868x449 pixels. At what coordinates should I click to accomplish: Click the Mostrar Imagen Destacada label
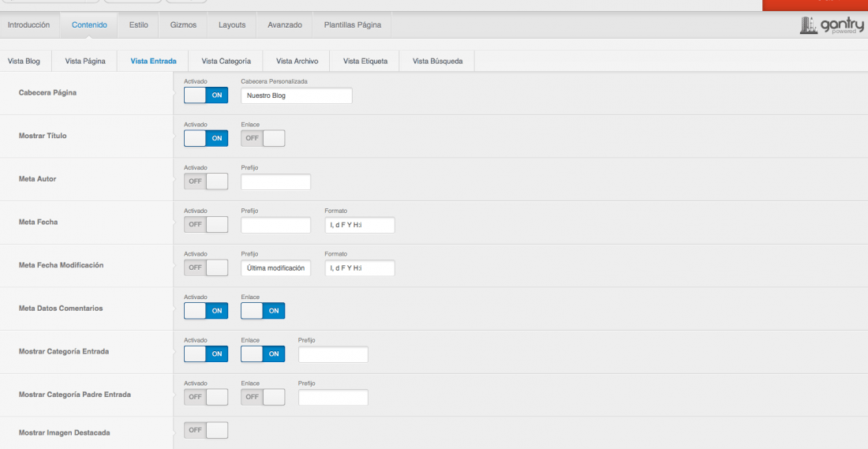pyautogui.click(x=64, y=433)
